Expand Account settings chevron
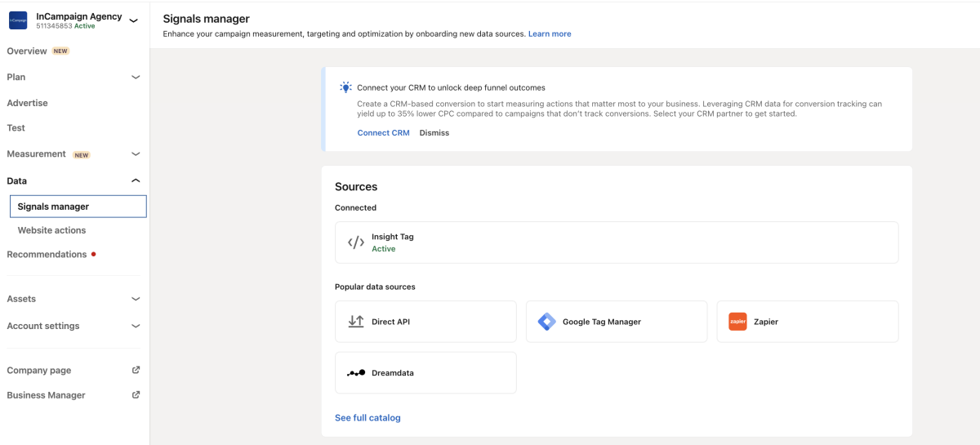Viewport: 980px width, 445px height. pos(136,326)
